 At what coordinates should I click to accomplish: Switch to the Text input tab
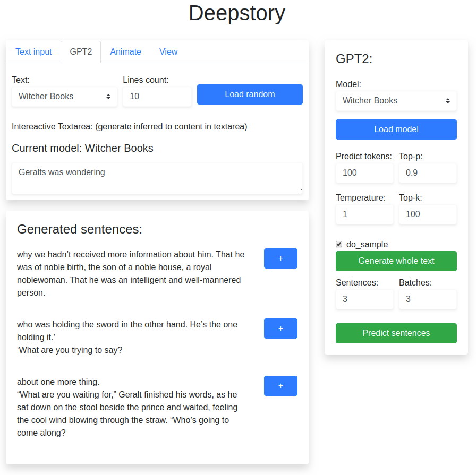(33, 52)
